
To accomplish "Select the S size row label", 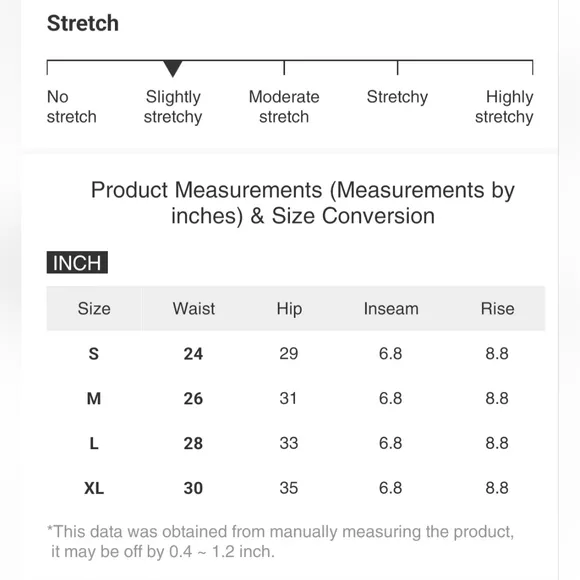I will [94, 354].
